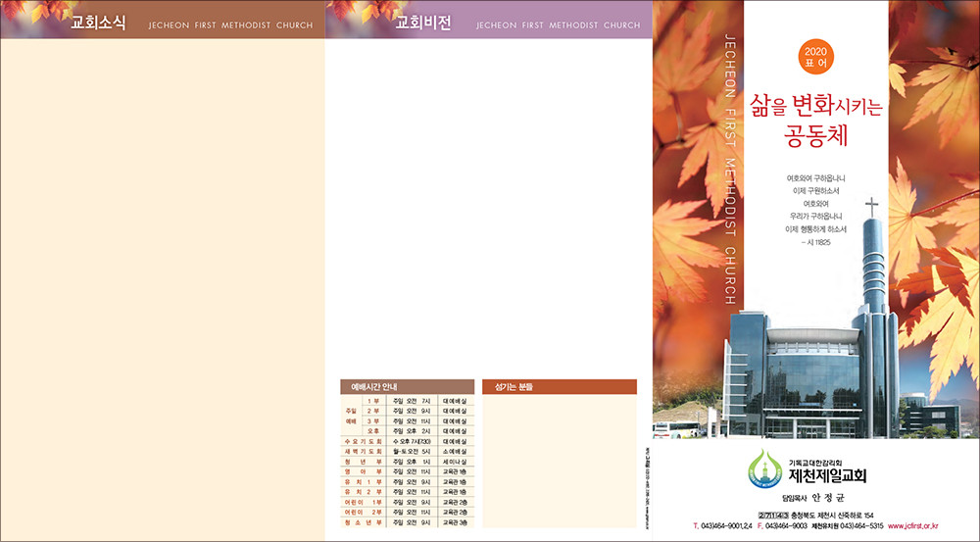
Task: Click the 예배시간 안내 table header
Action: pos(372,386)
